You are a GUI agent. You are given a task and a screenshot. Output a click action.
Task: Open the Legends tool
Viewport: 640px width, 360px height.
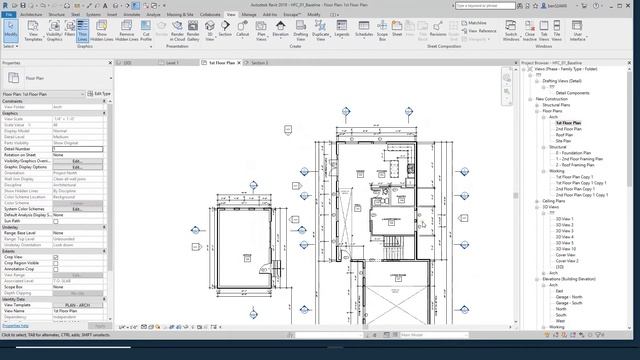(342, 29)
